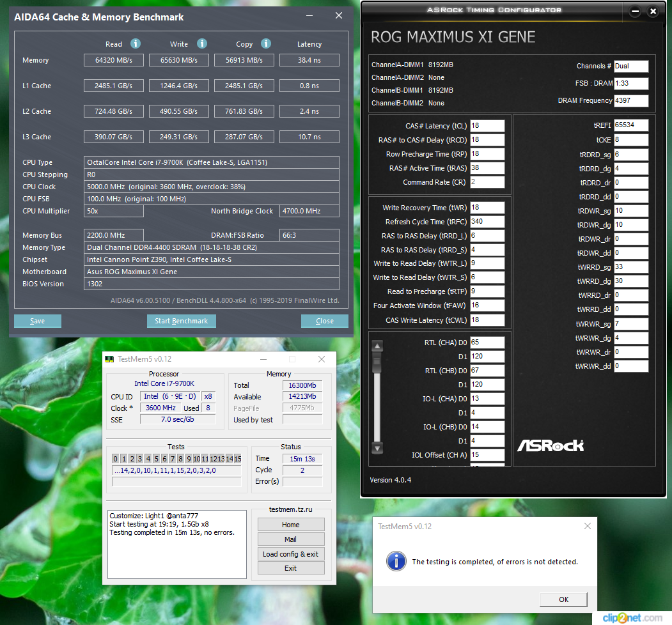This screenshot has height=625, width=672.
Task: Click the Write Recovery Time (tWR) field
Action: pyautogui.click(x=487, y=207)
